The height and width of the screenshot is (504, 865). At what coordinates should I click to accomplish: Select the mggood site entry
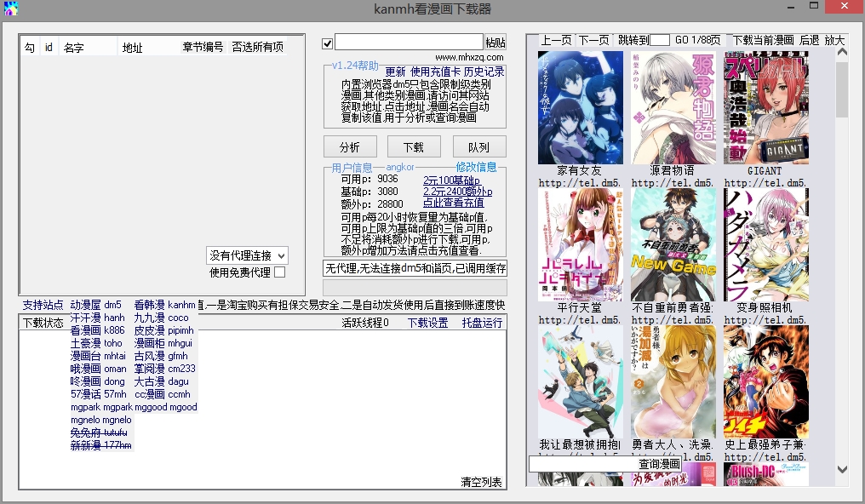click(x=166, y=407)
